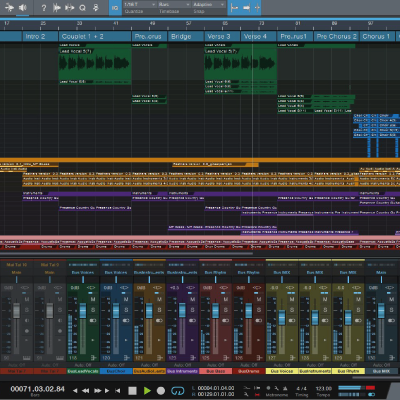Viewport: 400px width, 400px height.
Task: Click the BusChoir channel fader
Action: click(x=116, y=311)
